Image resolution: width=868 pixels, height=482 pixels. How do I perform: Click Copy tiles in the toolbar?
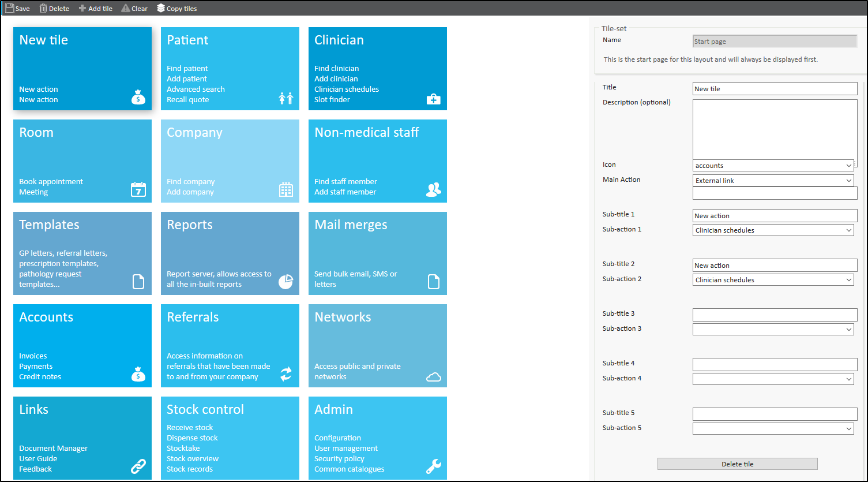176,8
